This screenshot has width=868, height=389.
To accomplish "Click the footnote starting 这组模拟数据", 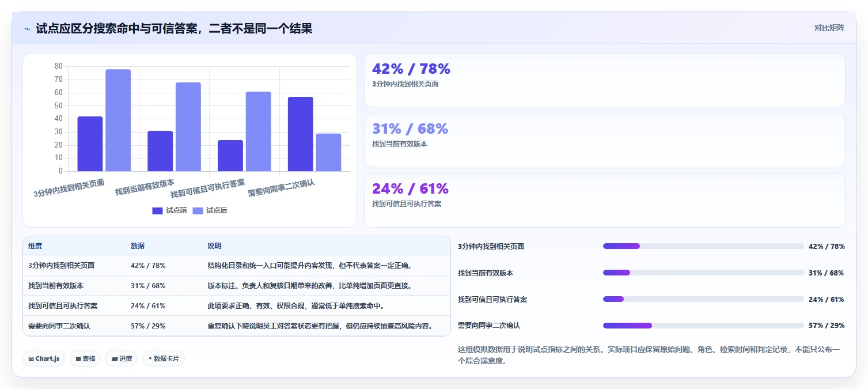I will [x=649, y=356].
